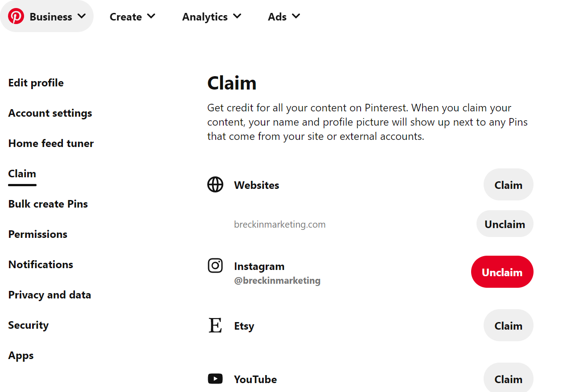
Task: Claim the YouTube account
Action: [x=508, y=379]
